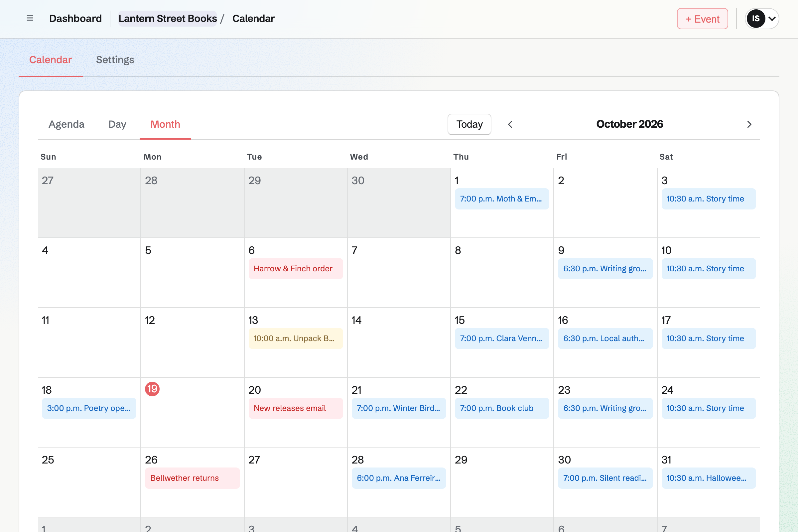Open 6:00 p.m. Ana Ferreir event
The width and height of the screenshot is (798, 532).
pyautogui.click(x=399, y=478)
